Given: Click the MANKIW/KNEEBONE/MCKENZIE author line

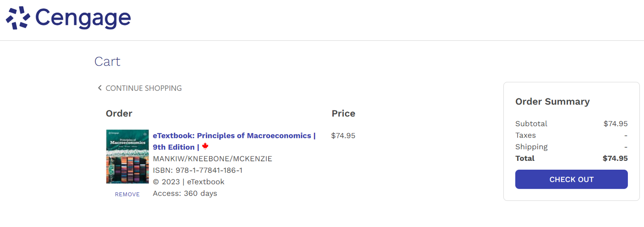Looking at the screenshot, I should tap(212, 159).
